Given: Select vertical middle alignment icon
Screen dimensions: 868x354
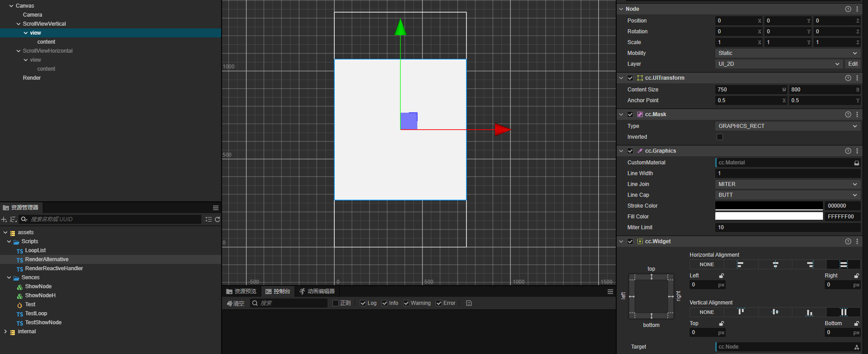Looking at the screenshot, I should click(x=775, y=312).
